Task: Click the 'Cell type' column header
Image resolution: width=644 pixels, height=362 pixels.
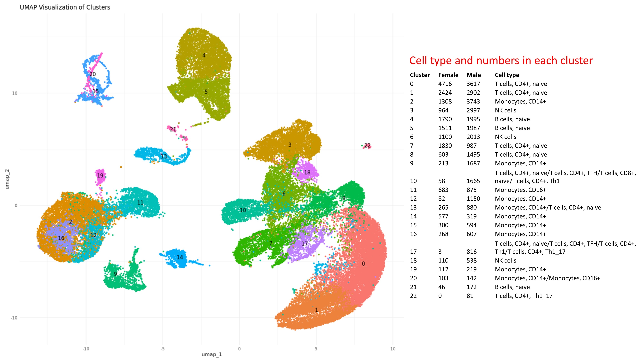Action: tap(507, 75)
